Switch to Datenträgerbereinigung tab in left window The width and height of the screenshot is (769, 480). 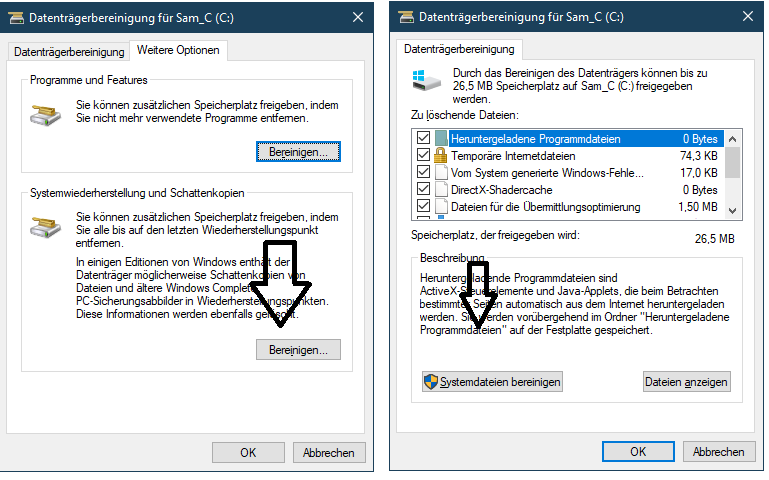69,51
